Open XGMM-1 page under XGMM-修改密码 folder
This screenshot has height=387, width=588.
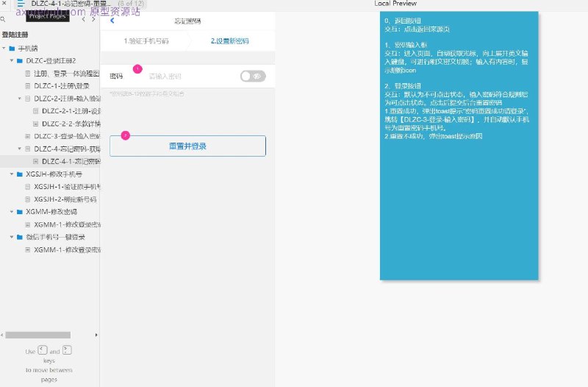click(x=67, y=224)
